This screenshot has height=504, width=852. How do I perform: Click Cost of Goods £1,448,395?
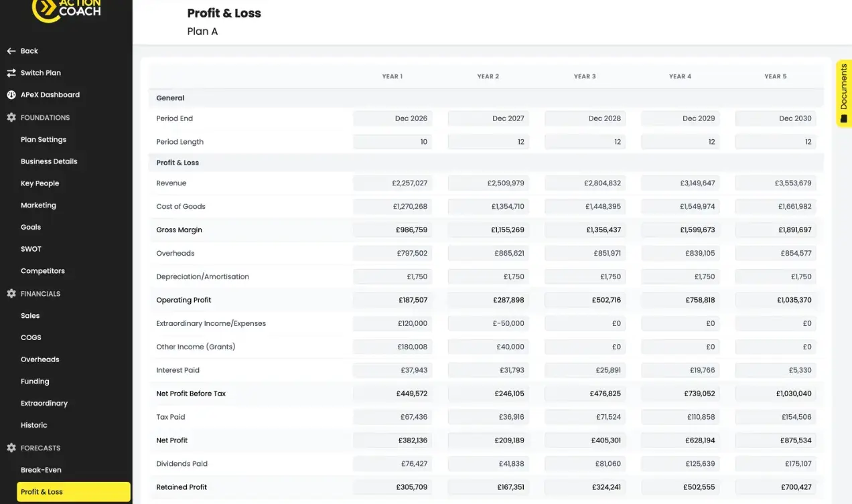point(585,207)
